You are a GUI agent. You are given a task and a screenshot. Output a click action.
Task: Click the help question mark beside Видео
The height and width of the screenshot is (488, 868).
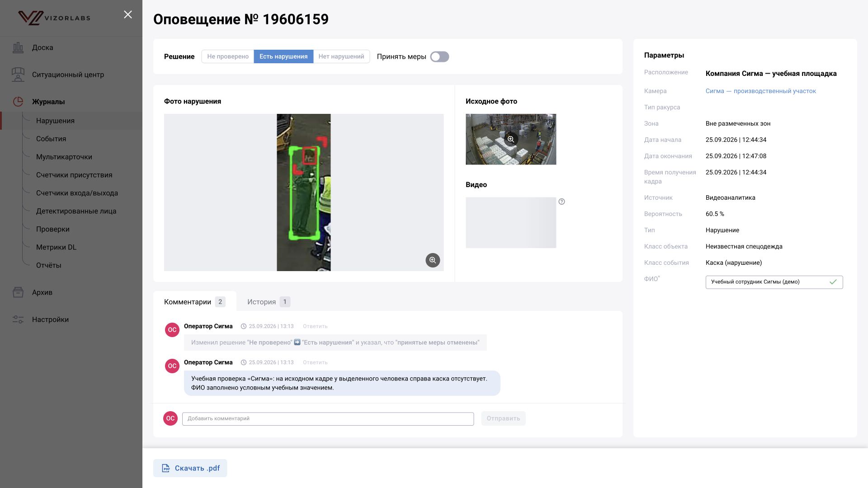coord(561,202)
